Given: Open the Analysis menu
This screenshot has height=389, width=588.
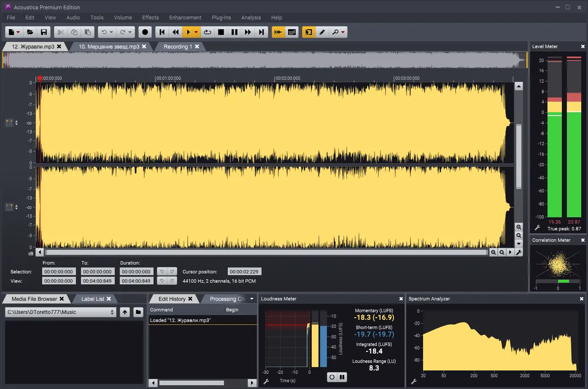Looking at the screenshot, I should tap(251, 18).
